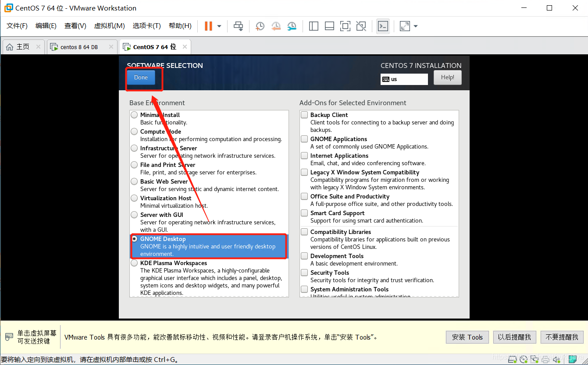Click keyboard icon in yellow info bar
588x365 pixels.
click(x=9, y=337)
